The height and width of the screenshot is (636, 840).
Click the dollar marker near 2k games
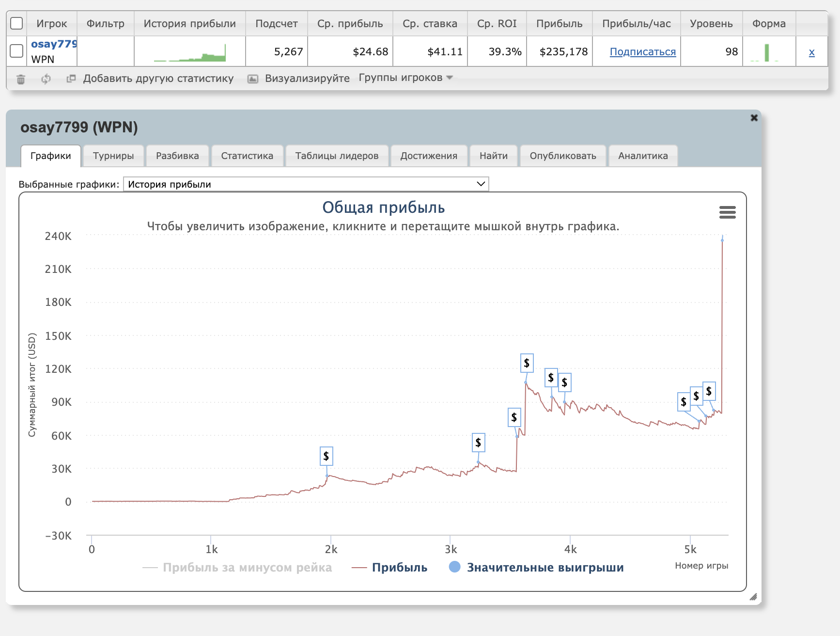[326, 456]
